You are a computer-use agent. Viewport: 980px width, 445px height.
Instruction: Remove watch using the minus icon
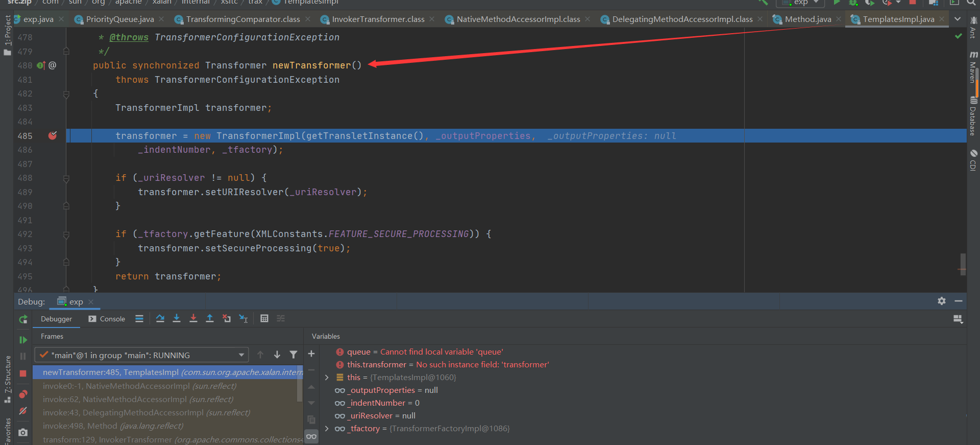click(x=311, y=370)
